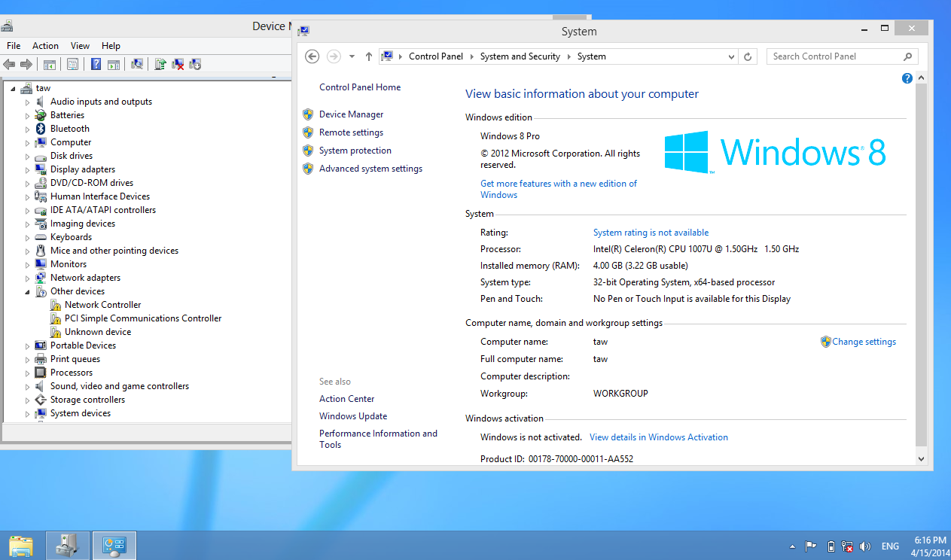Click the Control Panel taskbar button
This screenshot has height=560, width=951.
(114, 546)
